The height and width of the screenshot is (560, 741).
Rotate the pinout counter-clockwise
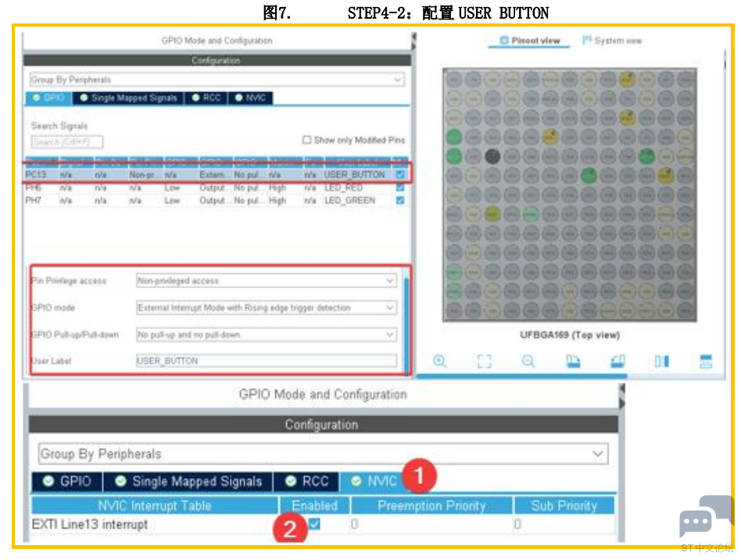pyautogui.click(x=617, y=361)
